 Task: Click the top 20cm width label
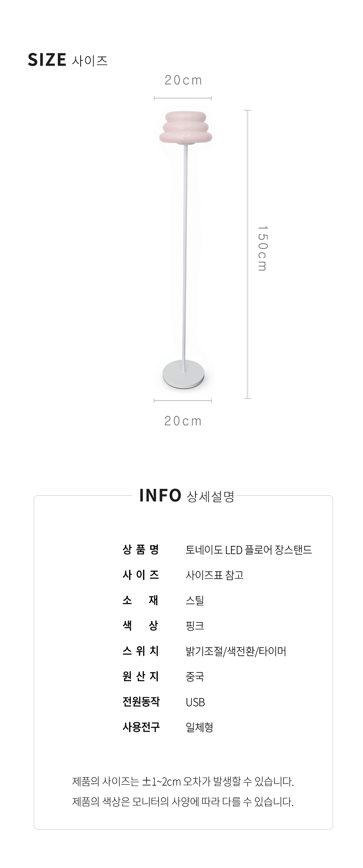(183, 80)
